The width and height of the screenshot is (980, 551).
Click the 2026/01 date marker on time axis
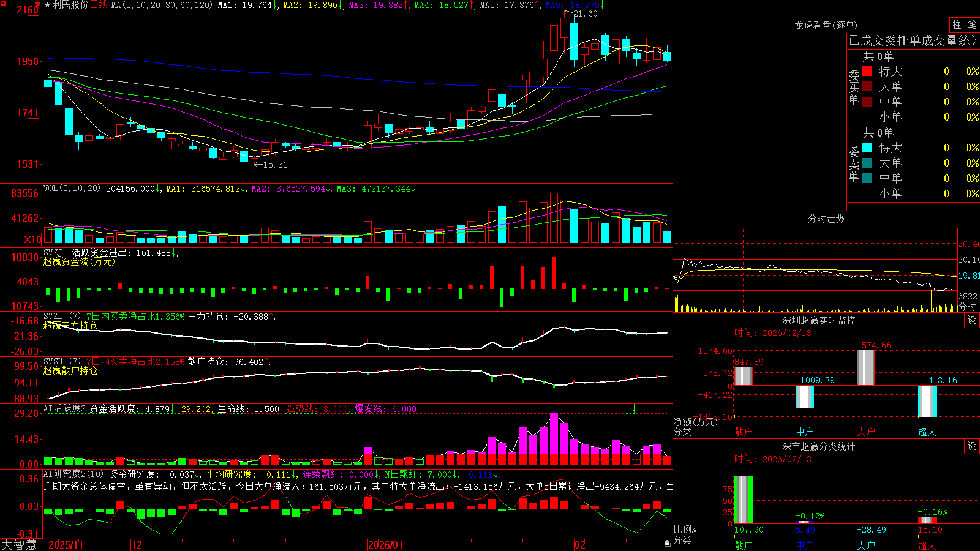point(385,545)
